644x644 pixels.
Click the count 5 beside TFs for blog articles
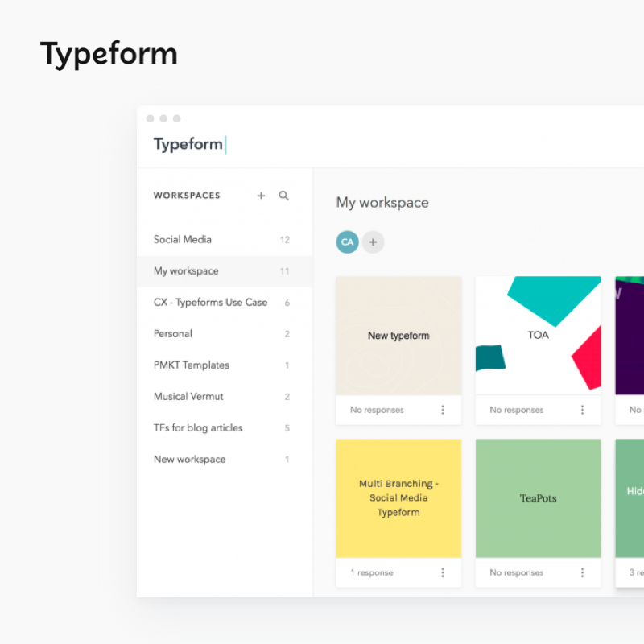tap(287, 428)
